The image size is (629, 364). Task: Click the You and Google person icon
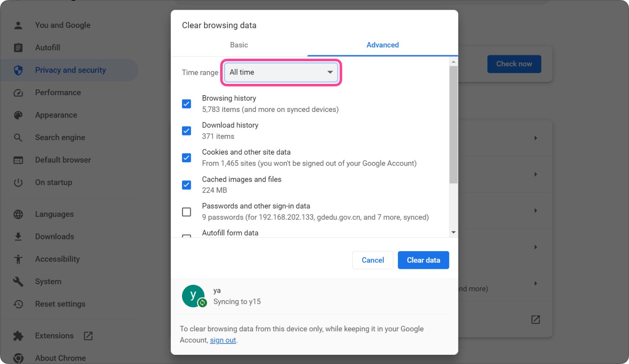[x=18, y=25]
